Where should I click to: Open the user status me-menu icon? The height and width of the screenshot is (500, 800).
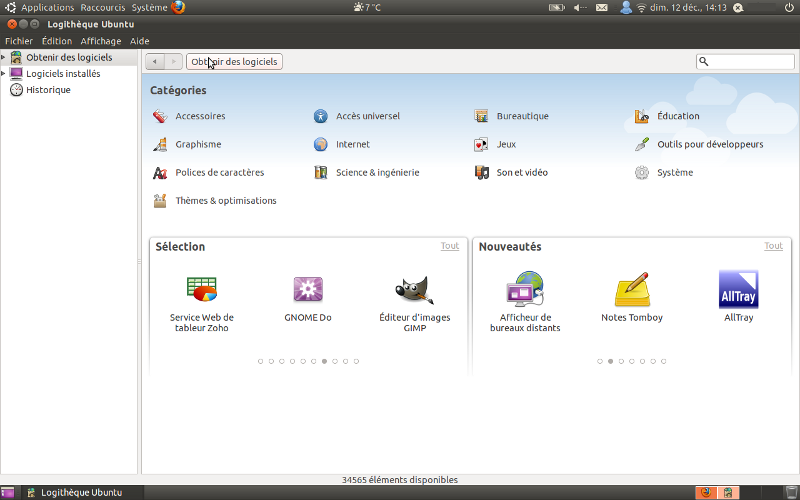626,8
